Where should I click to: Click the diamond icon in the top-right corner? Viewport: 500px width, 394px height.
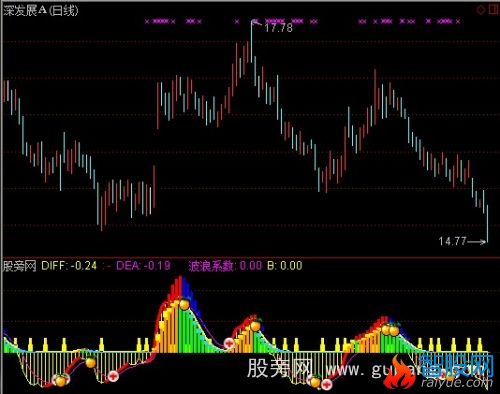481,10
